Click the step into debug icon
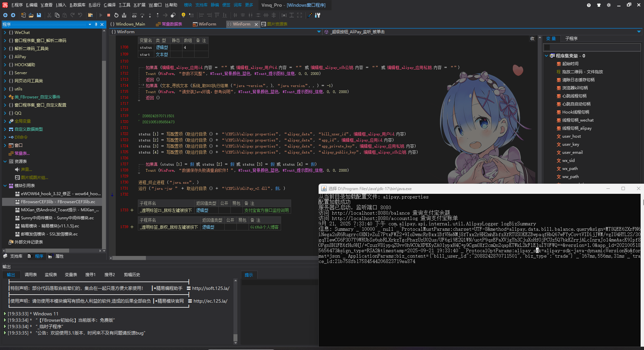The width and height of the screenshot is (644, 350). coord(150,15)
